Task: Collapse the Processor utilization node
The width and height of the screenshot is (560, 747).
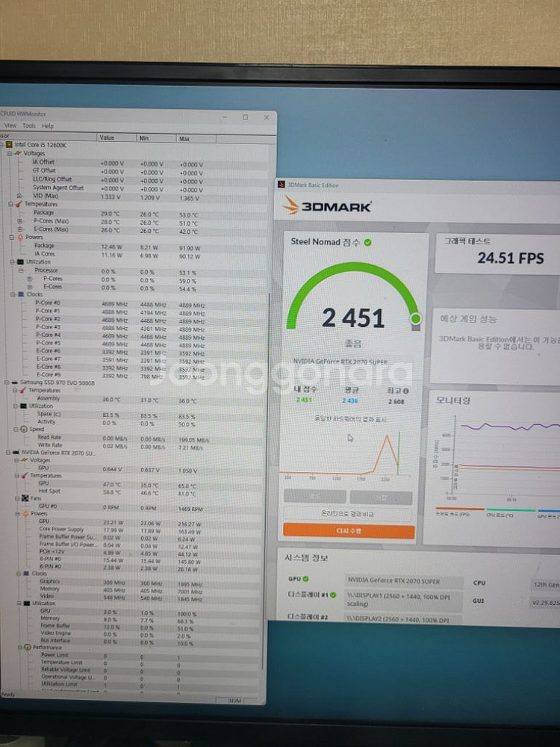Action: [x=21, y=270]
